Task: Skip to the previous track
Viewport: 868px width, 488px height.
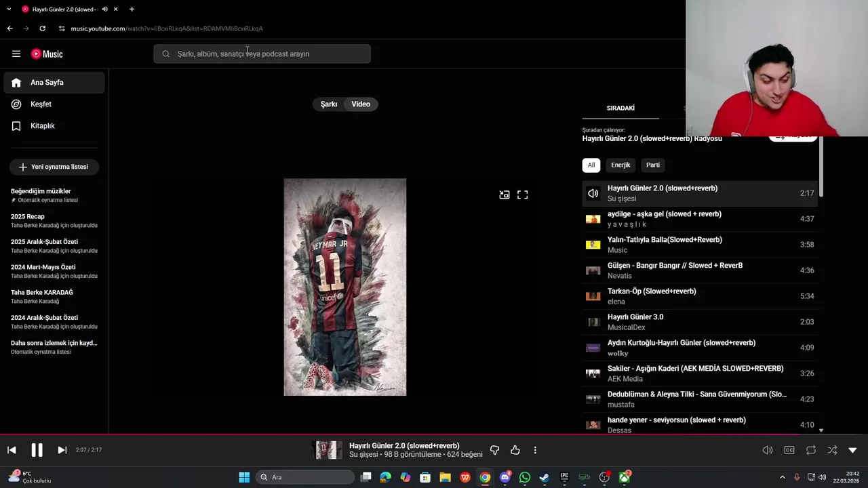Action: (12, 450)
